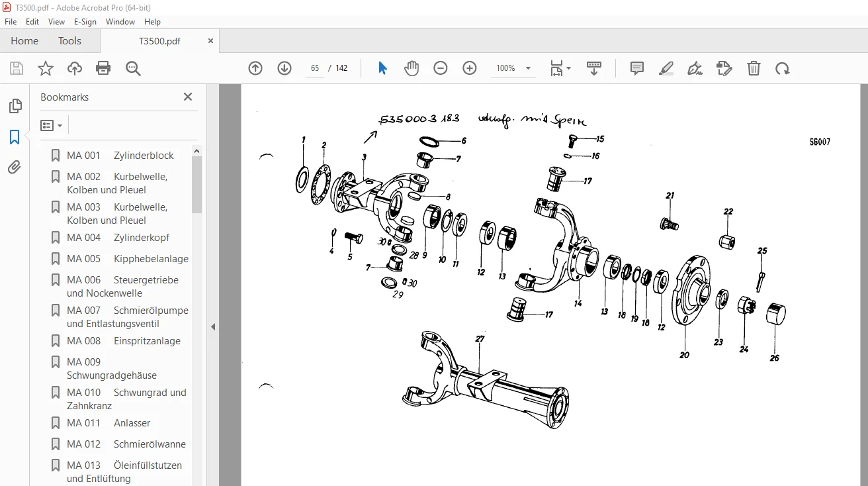Image resolution: width=868 pixels, height=486 pixels.
Task: Open the File menu
Action: [x=11, y=22]
